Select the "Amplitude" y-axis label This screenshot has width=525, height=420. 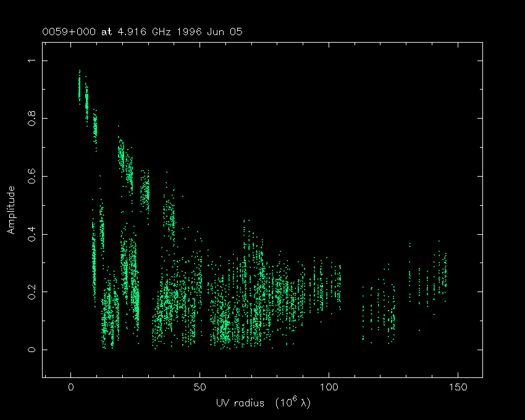pos(10,210)
